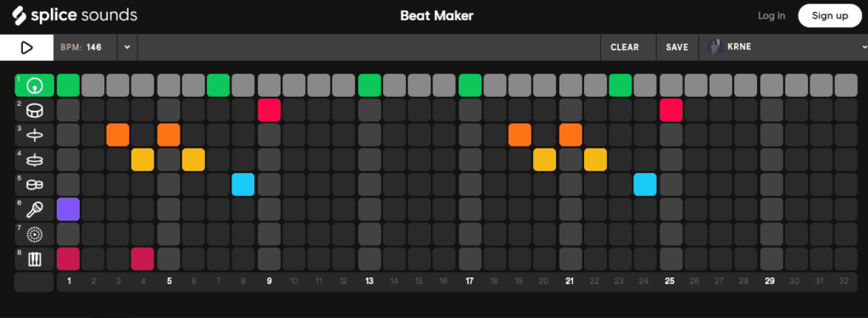Disable closed hi-hat on step 5
The width and height of the screenshot is (868, 318).
(x=169, y=135)
